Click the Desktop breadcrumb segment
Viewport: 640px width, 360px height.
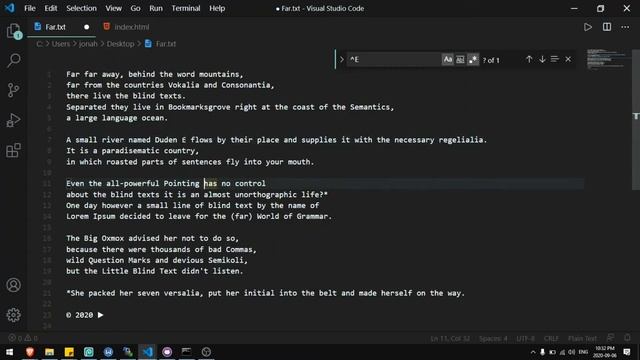coord(120,44)
